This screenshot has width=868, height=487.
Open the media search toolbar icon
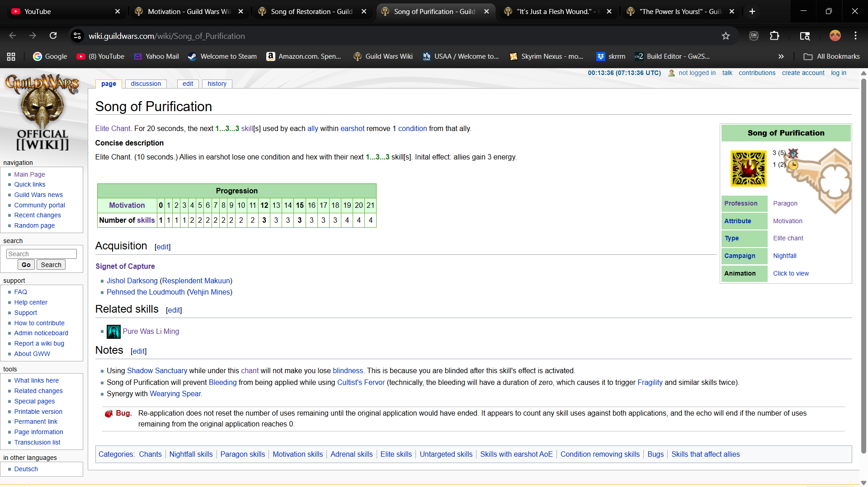click(x=805, y=36)
